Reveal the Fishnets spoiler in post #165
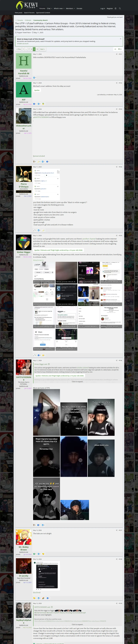 (58, 250)
